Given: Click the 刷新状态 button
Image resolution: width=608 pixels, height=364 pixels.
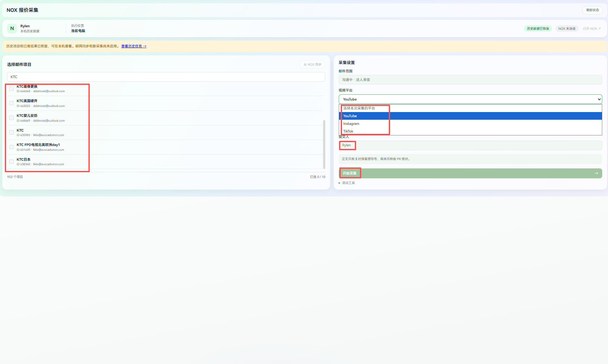Looking at the screenshot, I should click(x=592, y=10).
